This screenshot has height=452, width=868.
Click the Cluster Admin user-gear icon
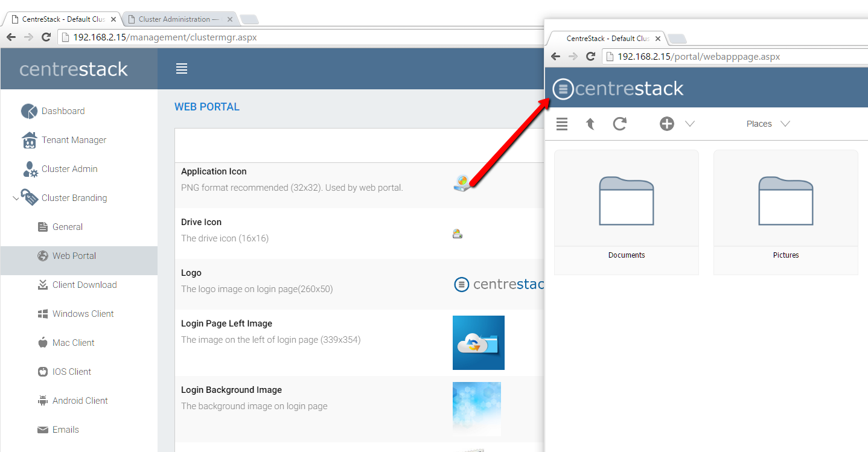tap(30, 169)
